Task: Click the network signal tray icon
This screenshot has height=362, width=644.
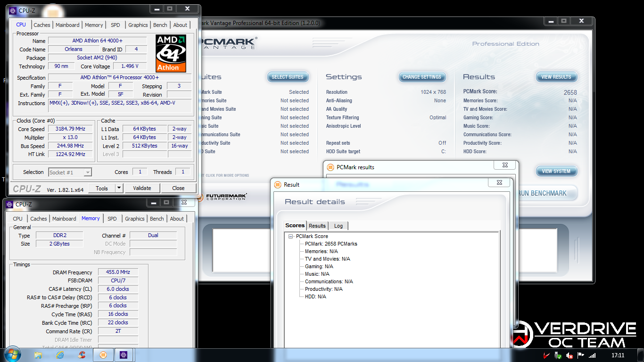Action: (x=592, y=355)
